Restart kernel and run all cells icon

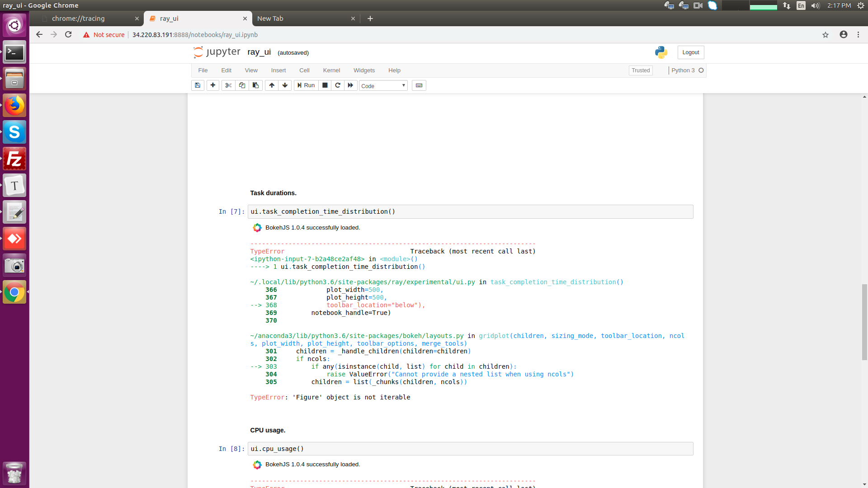350,85
